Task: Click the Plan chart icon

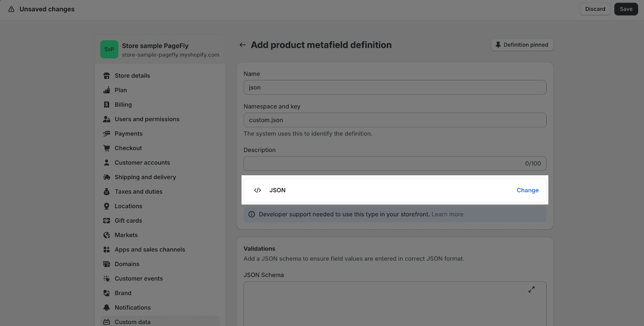Action: (x=107, y=90)
